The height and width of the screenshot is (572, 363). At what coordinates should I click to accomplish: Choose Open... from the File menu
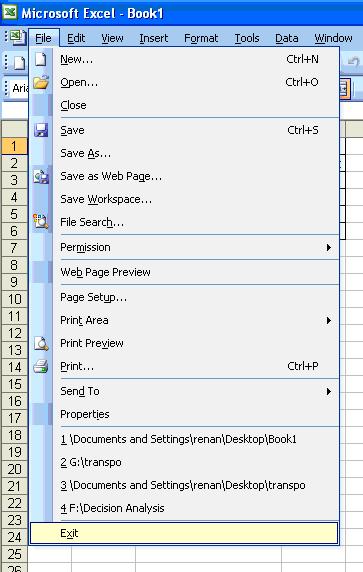point(185,82)
